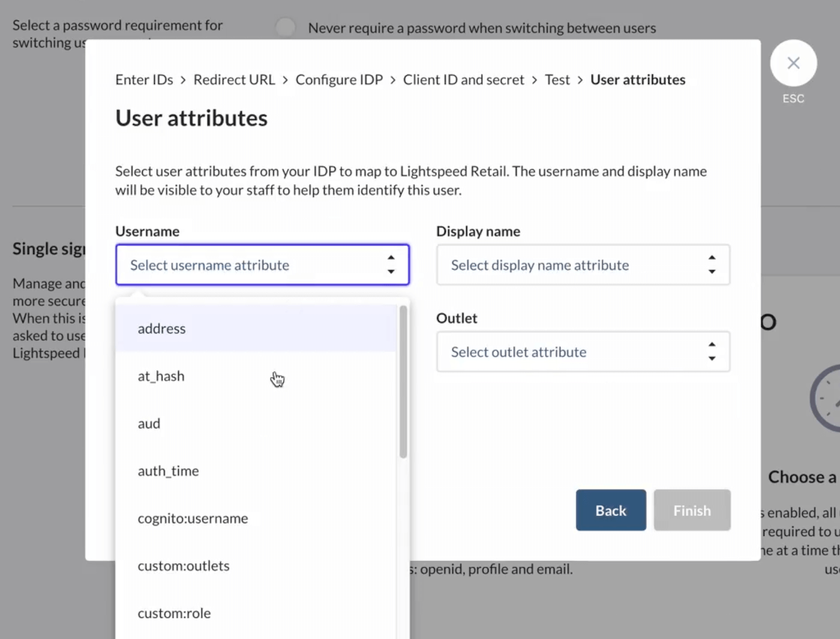Viewport: 840px width, 639px height.
Task: Select the Test breadcrumb step
Action: point(557,79)
